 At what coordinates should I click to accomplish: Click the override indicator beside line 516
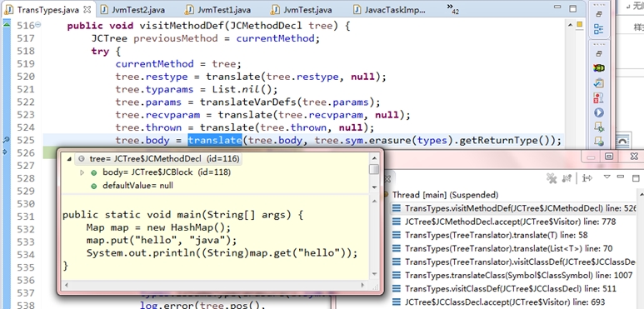[x=7, y=25]
